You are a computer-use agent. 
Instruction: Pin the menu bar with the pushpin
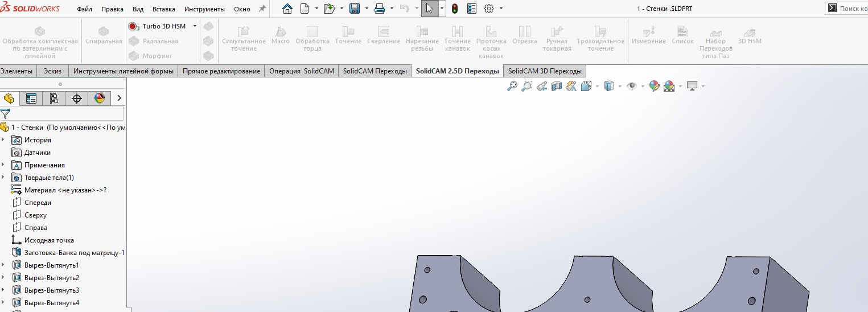(262, 9)
